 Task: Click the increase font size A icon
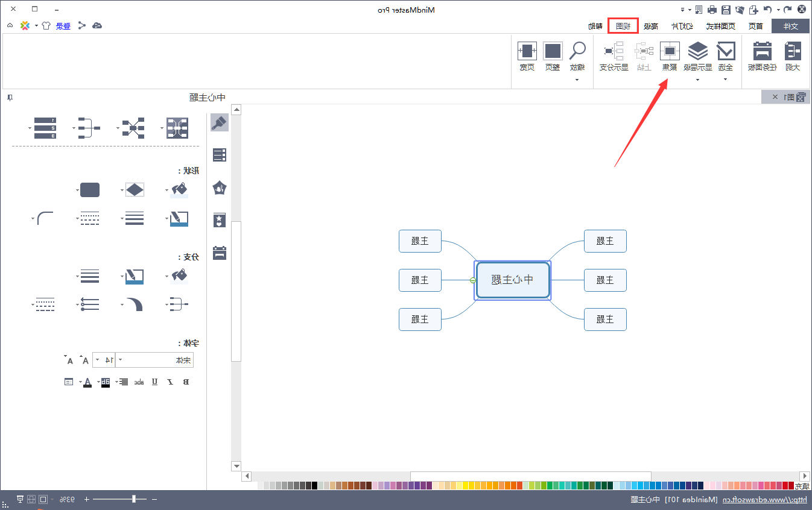point(85,360)
